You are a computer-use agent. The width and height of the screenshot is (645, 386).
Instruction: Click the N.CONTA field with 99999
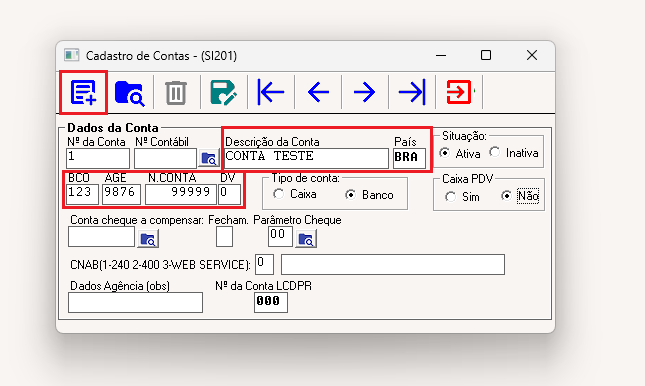point(181,194)
